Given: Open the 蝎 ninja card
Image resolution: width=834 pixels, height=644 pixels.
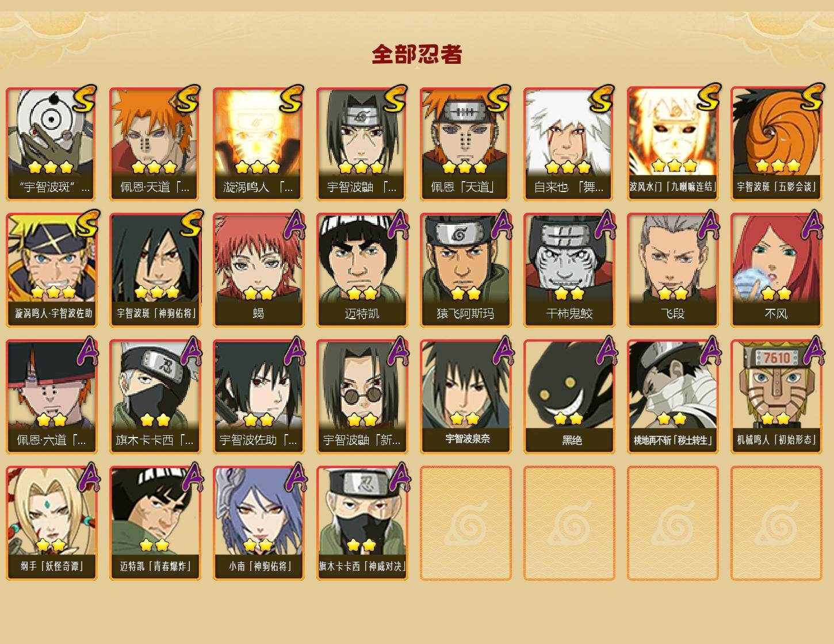Looking at the screenshot, I should (258, 270).
